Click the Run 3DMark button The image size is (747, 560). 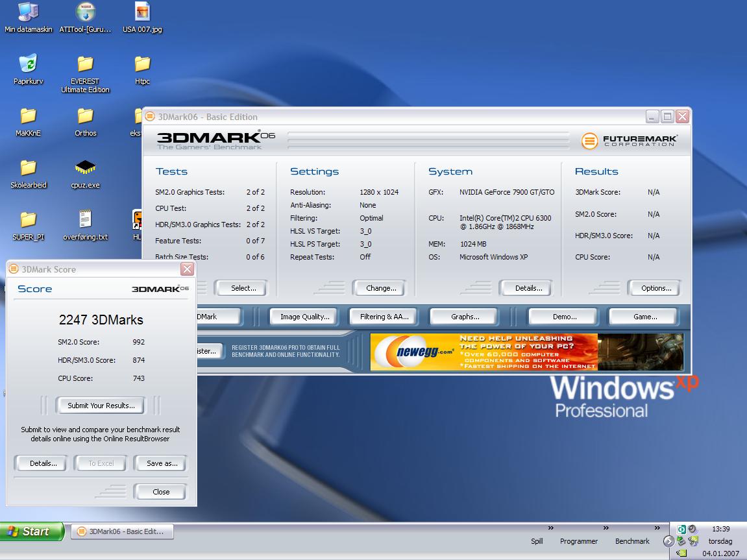[219, 317]
